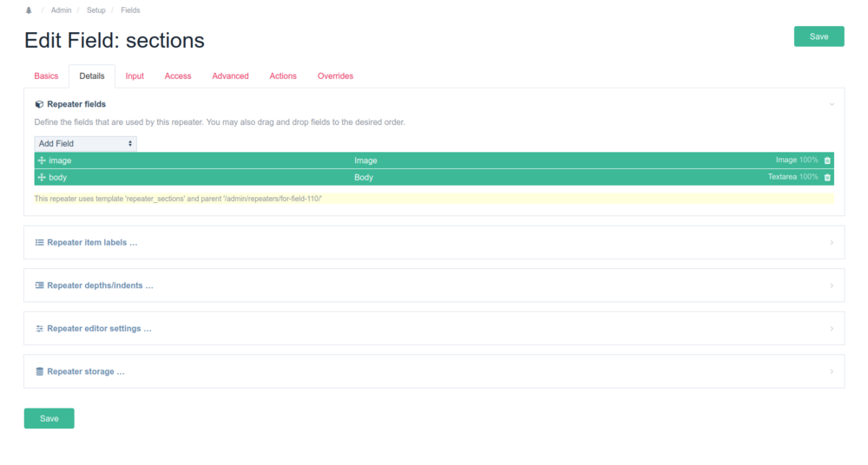This screenshot has width=868, height=465.
Task: Click the list icon beside Repeater item labels
Action: [x=39, y=242]
